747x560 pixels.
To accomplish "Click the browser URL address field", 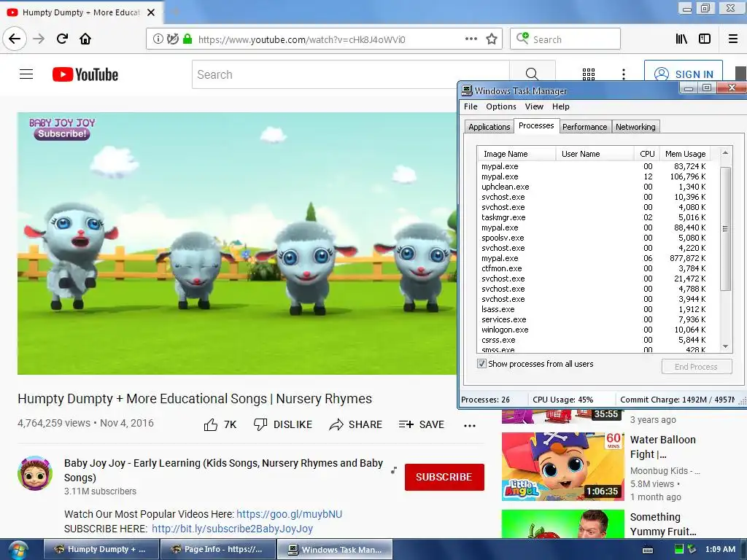I will pyautogui.click(x=324, y=39).
